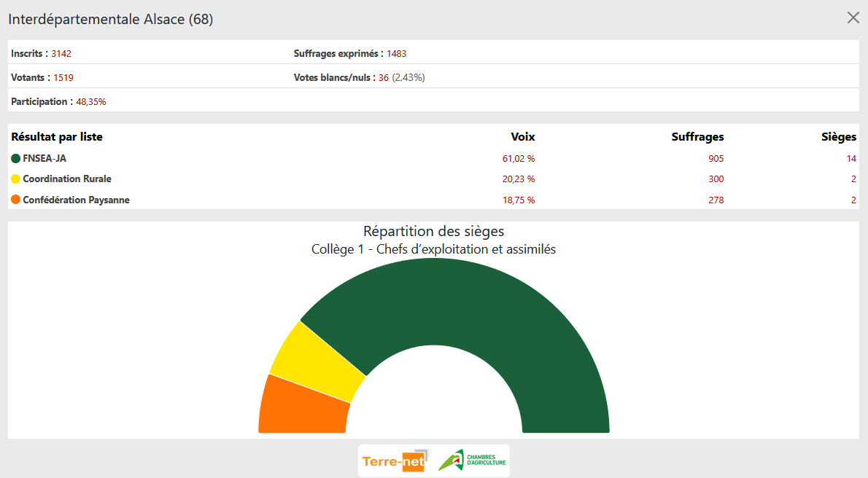Click the orange Confédération Paysanne legend dot
This screenshot has height=478, width=868.
tap(16, 200)
